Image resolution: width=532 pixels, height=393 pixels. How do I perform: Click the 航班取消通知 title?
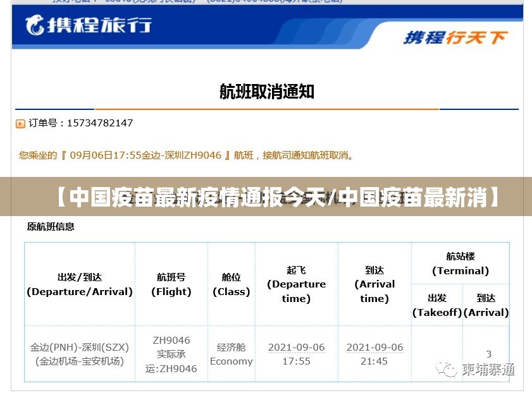click(266, 92)
